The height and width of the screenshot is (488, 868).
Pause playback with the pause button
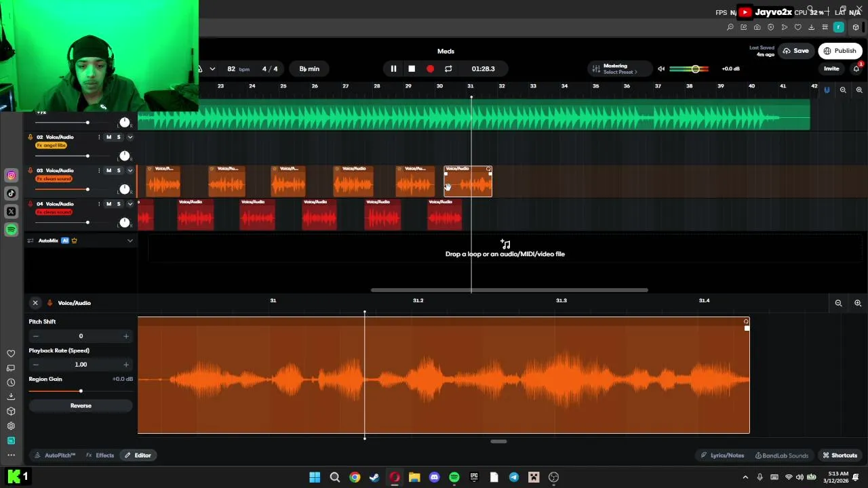[393, 68]
